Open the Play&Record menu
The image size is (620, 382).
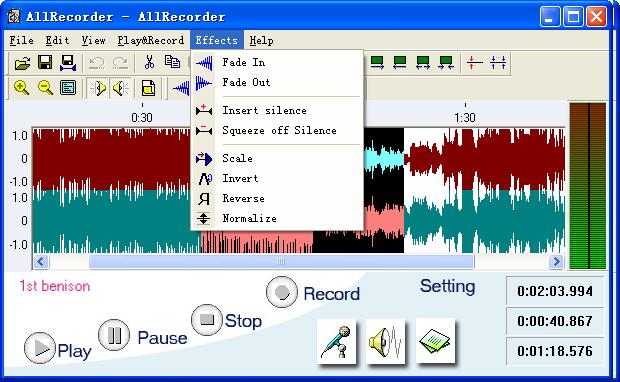point(151,40)
